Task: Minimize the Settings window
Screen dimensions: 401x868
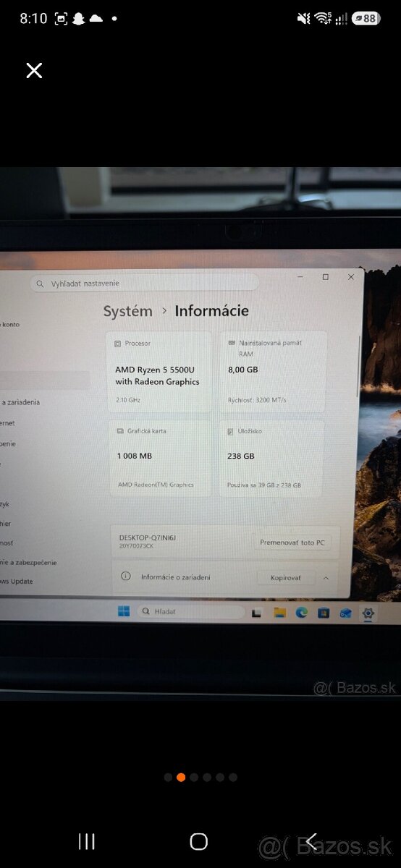Action: point(300,276)
